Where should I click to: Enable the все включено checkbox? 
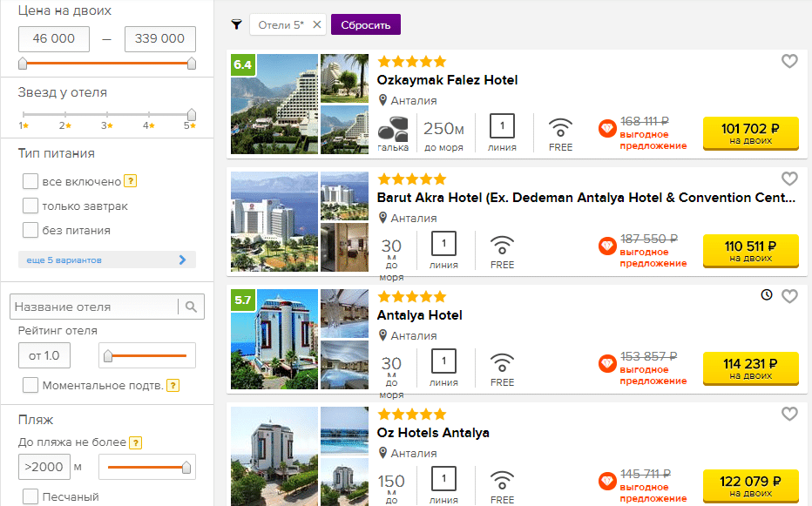coord(30,181)
